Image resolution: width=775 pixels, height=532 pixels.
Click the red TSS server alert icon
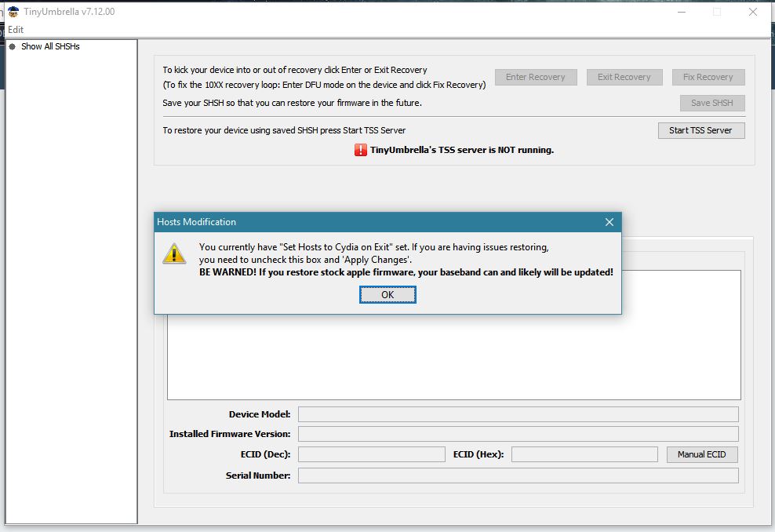360,150
